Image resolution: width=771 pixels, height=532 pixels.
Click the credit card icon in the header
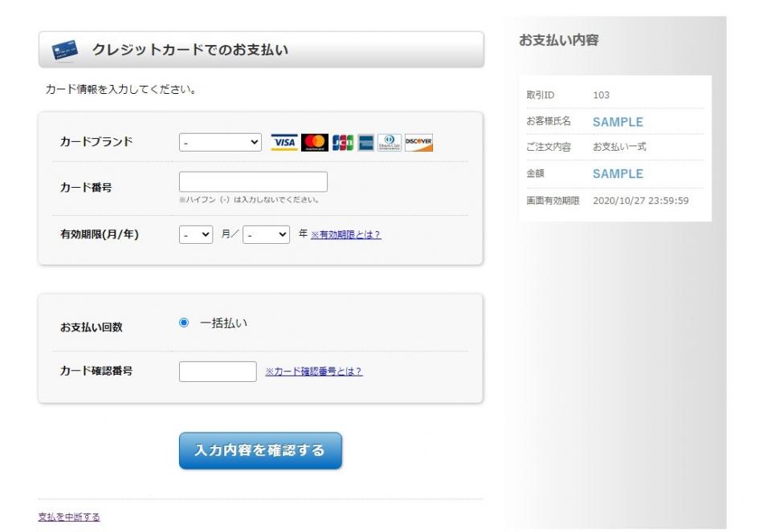tap(64, 51)
